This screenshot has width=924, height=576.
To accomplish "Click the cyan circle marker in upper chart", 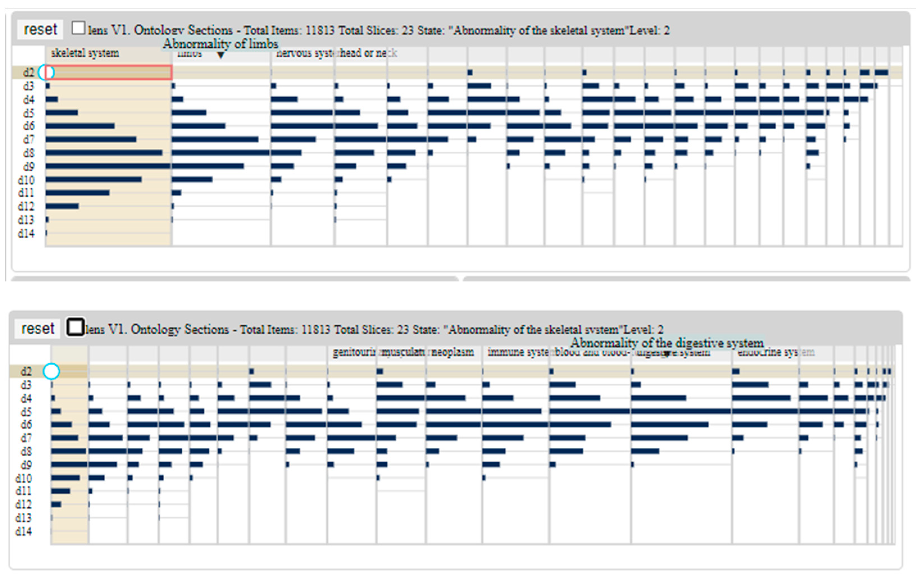I will coord(46,72).
